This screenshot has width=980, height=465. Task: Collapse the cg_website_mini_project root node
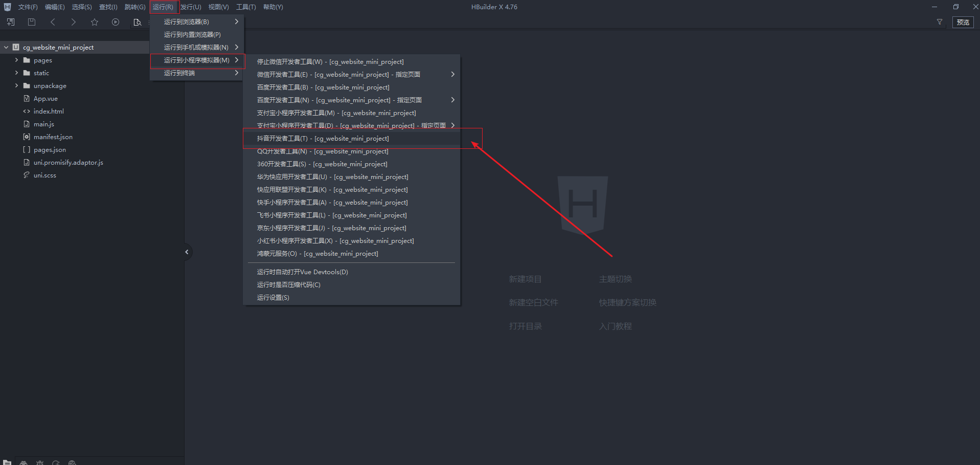click(6, 47)
